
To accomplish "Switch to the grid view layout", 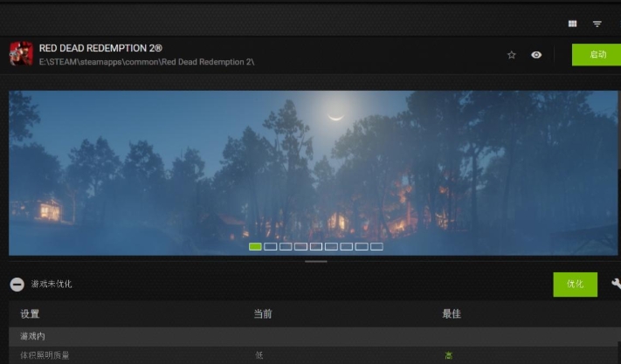I will 573,24.
